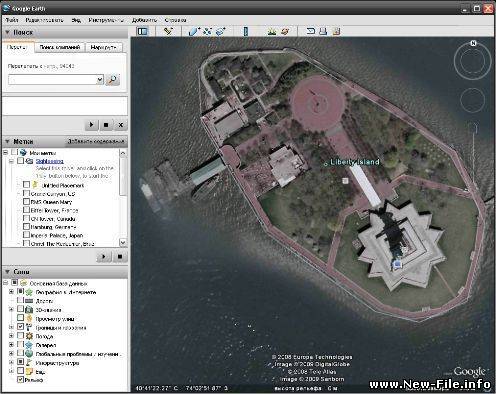Enable the Погода layer checkbox
This screenshot has height=394, width=496.
point(20,336)
